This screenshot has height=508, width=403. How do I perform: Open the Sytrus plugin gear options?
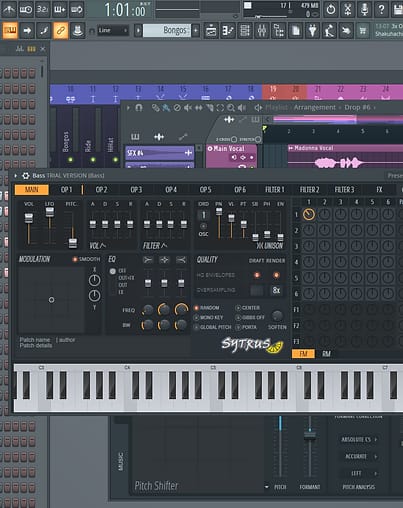(26, 176)
